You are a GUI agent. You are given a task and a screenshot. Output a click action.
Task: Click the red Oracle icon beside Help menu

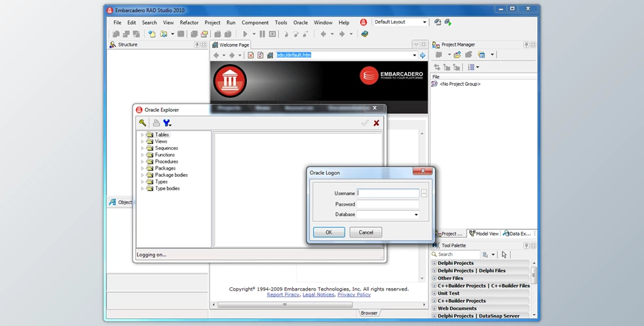pyautogui.click(x=364, y=22)
